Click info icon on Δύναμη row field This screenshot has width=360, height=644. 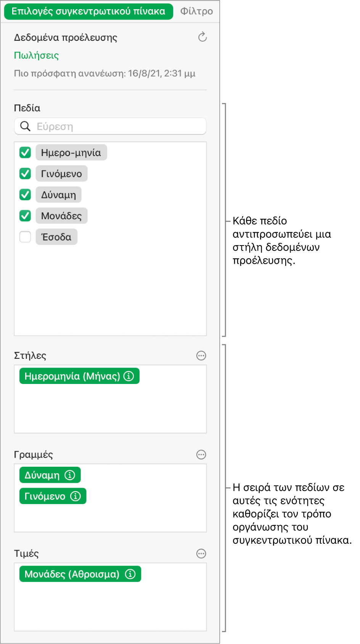(x=70, y=475)
